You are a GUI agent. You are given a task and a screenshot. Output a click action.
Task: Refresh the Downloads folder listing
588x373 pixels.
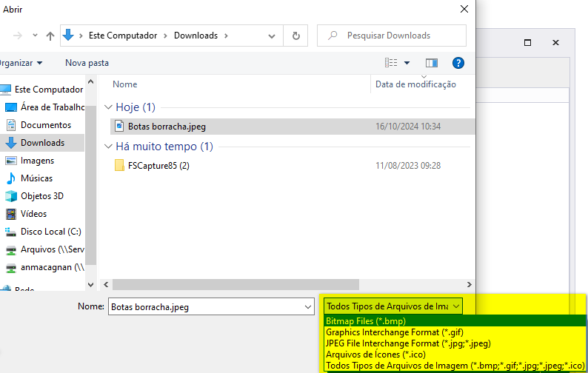[x=296, y=36]
